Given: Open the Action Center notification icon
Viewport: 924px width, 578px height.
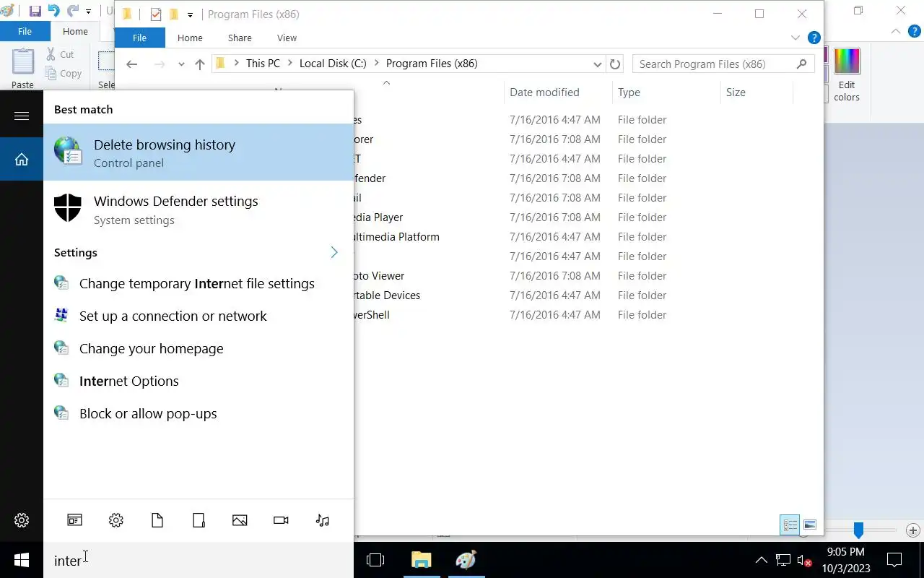Looking at the screenshot, I should click(x=894, y=560).
